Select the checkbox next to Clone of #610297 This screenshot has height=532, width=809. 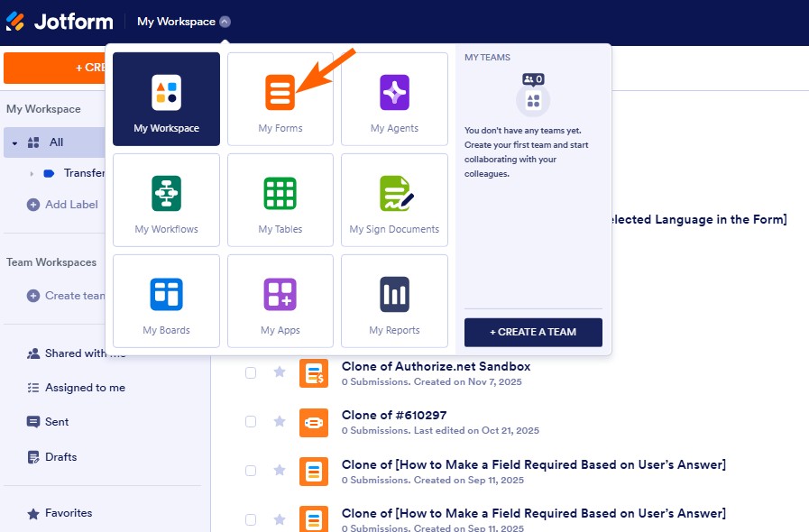pyautogui.click(x=250, y=422)
